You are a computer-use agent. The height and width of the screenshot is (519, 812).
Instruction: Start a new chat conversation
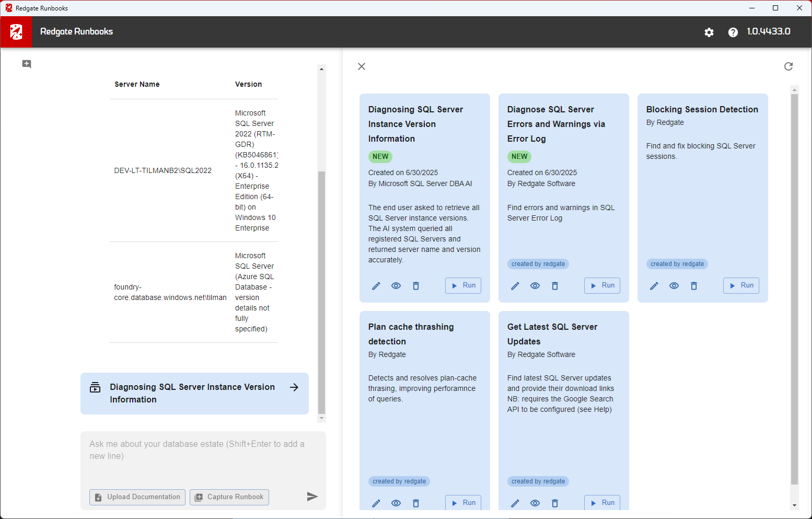pyautogui.click(x=27, y=64)
